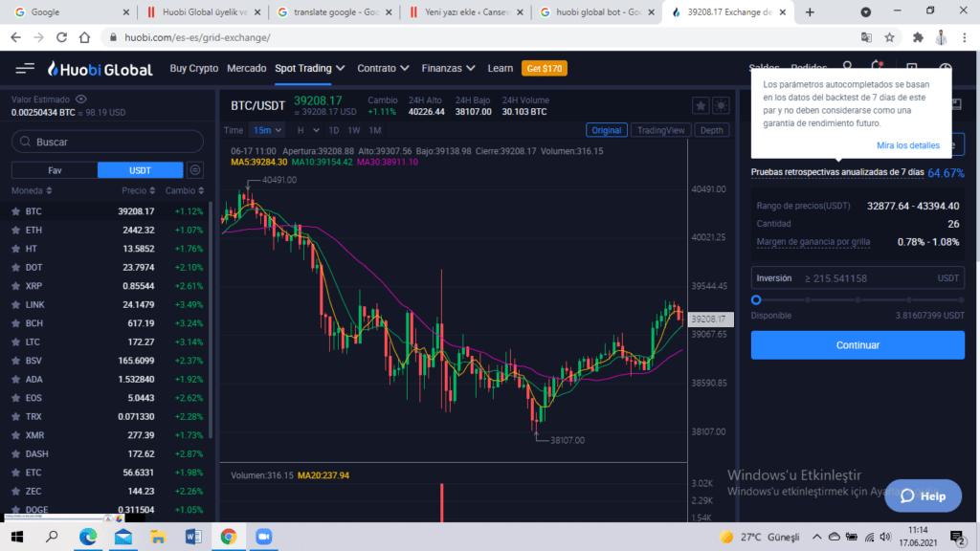Toggle the favorite star for DOT row
980x551 pixels.
point(15,268)
